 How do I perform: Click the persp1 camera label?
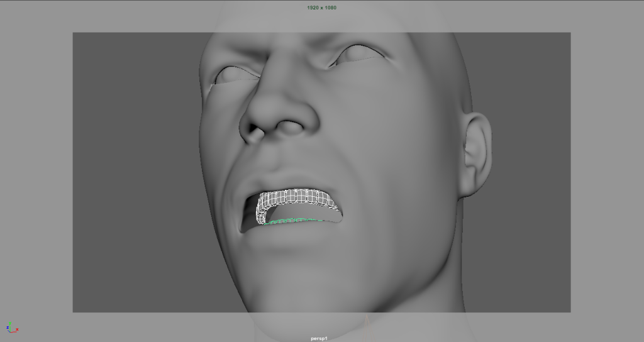coord(319,339)
